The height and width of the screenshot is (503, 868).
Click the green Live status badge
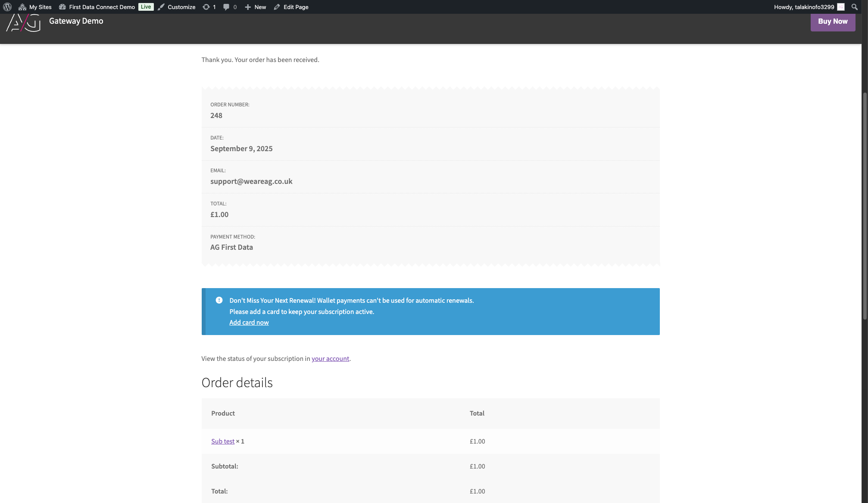[146, 7]
